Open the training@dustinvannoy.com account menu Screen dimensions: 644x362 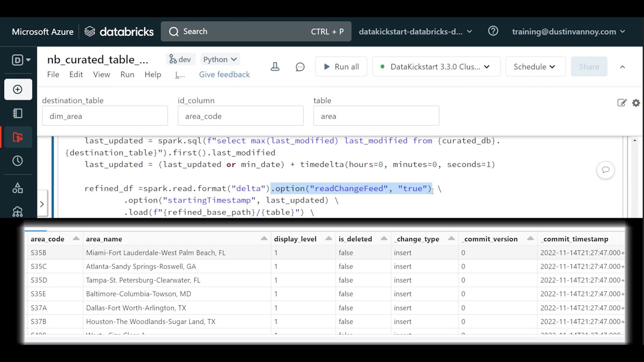pos(569,31)
